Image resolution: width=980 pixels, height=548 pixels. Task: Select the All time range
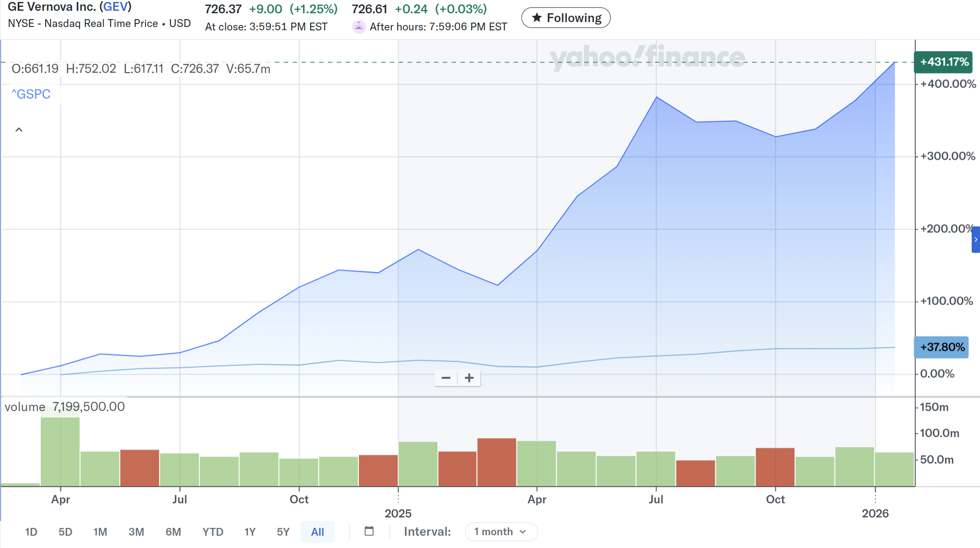point(318,532)
